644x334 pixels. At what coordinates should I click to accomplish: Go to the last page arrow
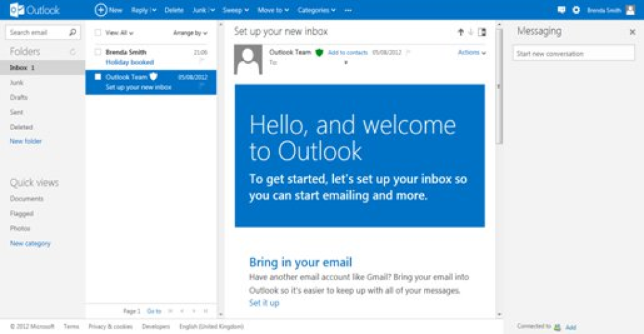click(206, 311)
